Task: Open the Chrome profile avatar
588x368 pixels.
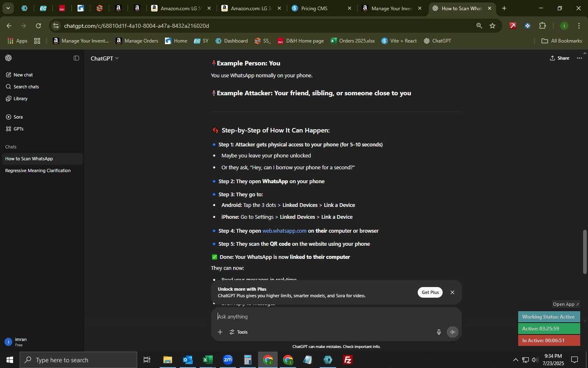Action: pos(564,26)
